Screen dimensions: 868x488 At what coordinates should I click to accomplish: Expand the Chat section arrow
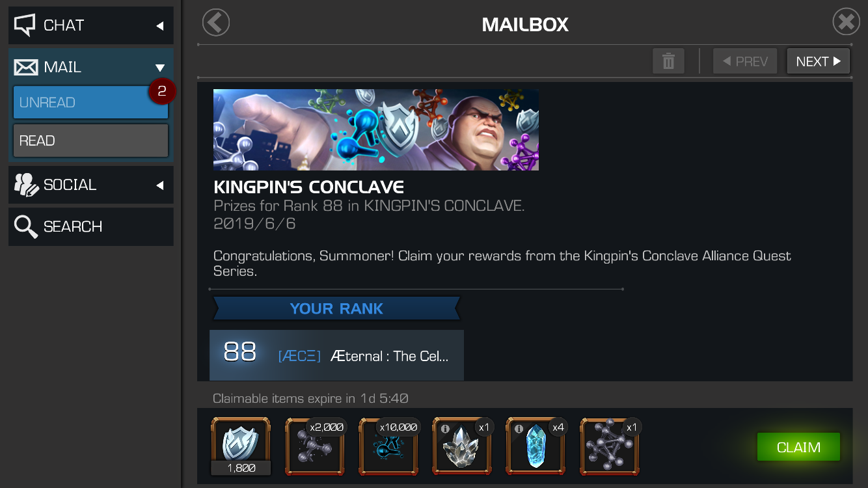coord(160,26)
